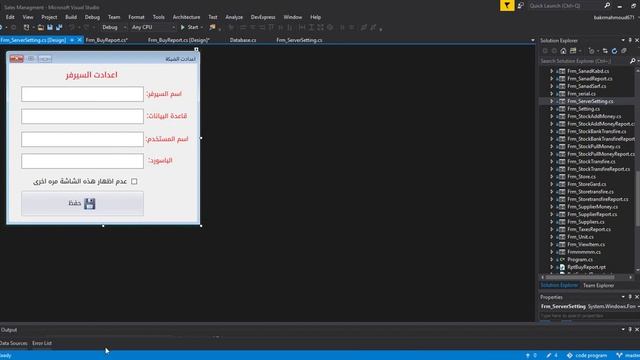This screenshot has width=640, height=360.
Task: Open the Architecture menu
Action: click(x=186, y=17)
